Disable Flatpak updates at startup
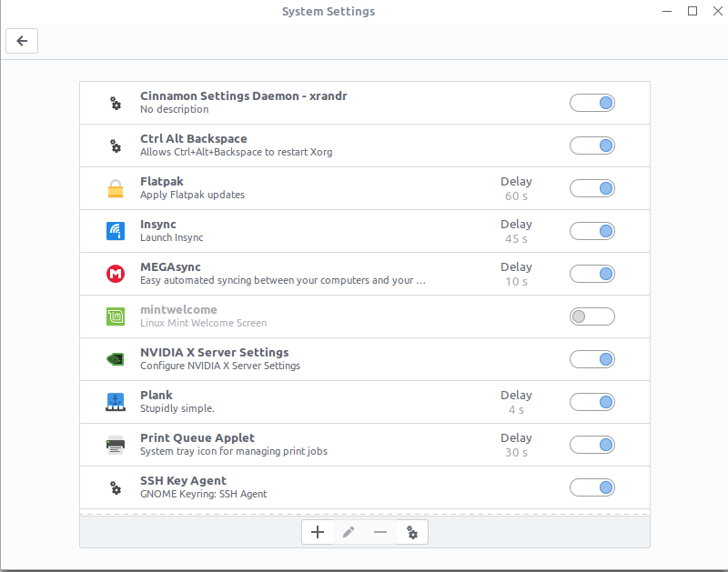Viewport: 728px width, 572px height. point(591,188)
